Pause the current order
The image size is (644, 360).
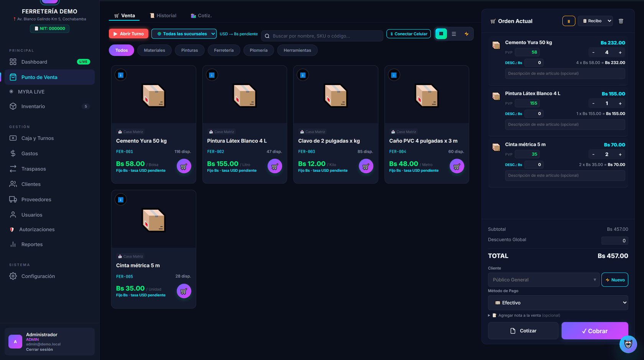(569, 21)
